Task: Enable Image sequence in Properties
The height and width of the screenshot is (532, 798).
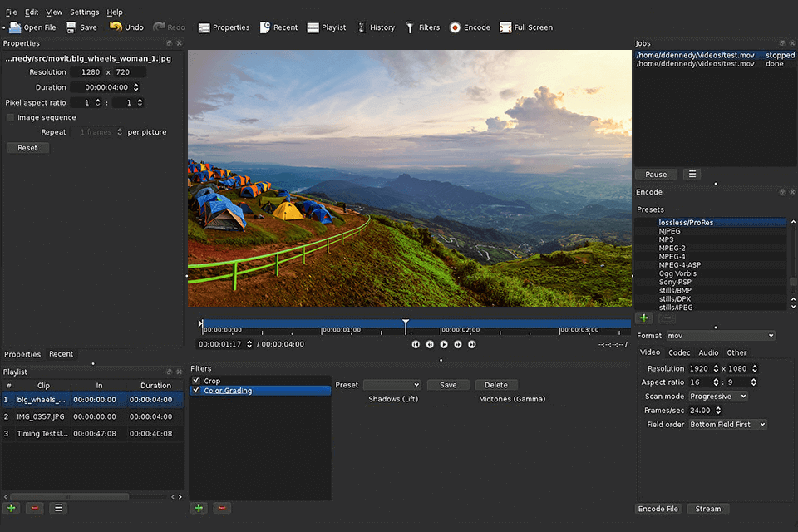Action: (10, 117)
